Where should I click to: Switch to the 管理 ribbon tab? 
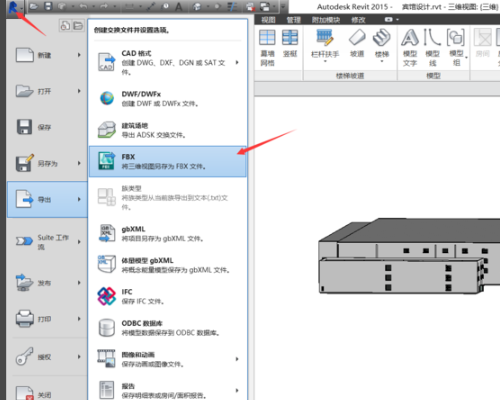[x=294, y=20]
